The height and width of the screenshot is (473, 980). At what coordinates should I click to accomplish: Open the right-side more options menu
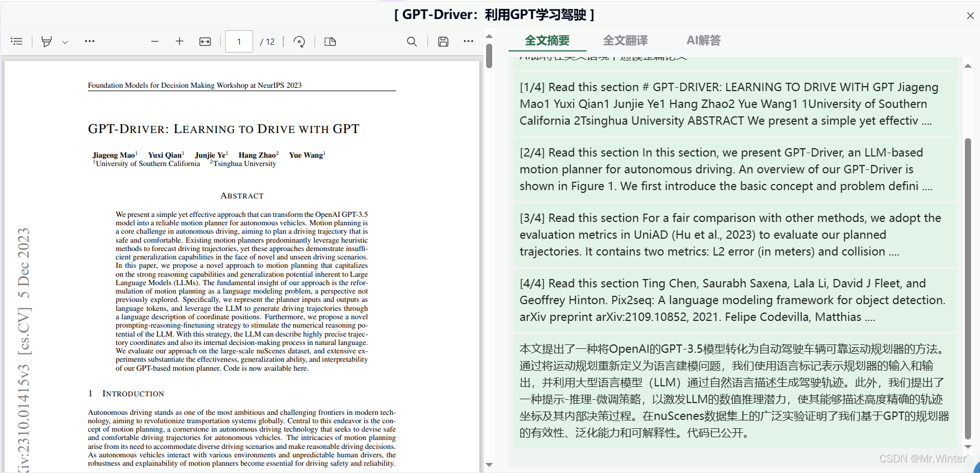pos(468,41)
